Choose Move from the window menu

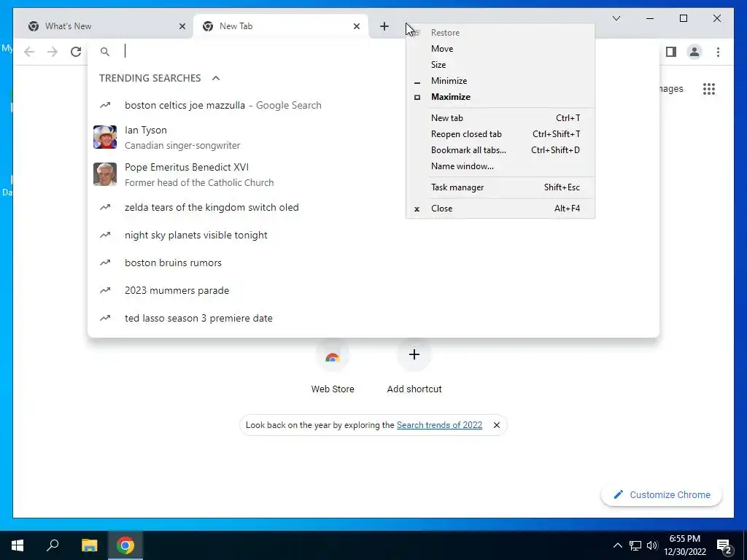(x=500, y=49)
